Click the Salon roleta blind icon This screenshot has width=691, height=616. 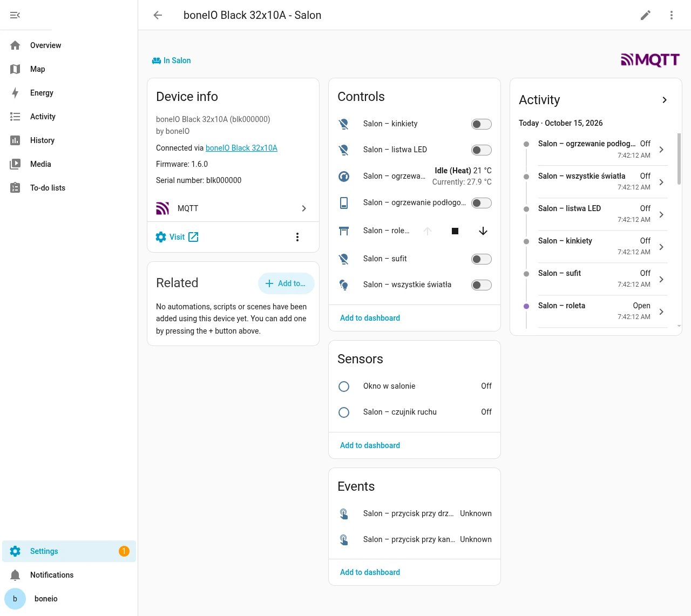tap(344, 231)
